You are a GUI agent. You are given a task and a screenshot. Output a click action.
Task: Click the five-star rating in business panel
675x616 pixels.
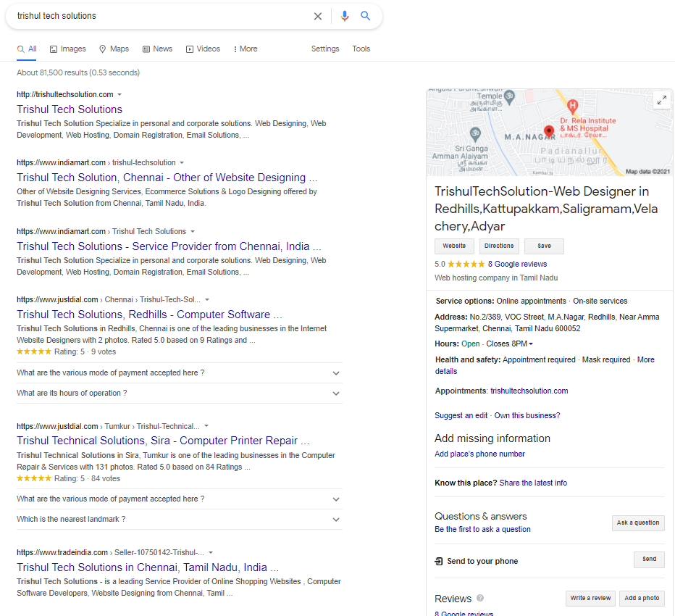click(466, 264)
